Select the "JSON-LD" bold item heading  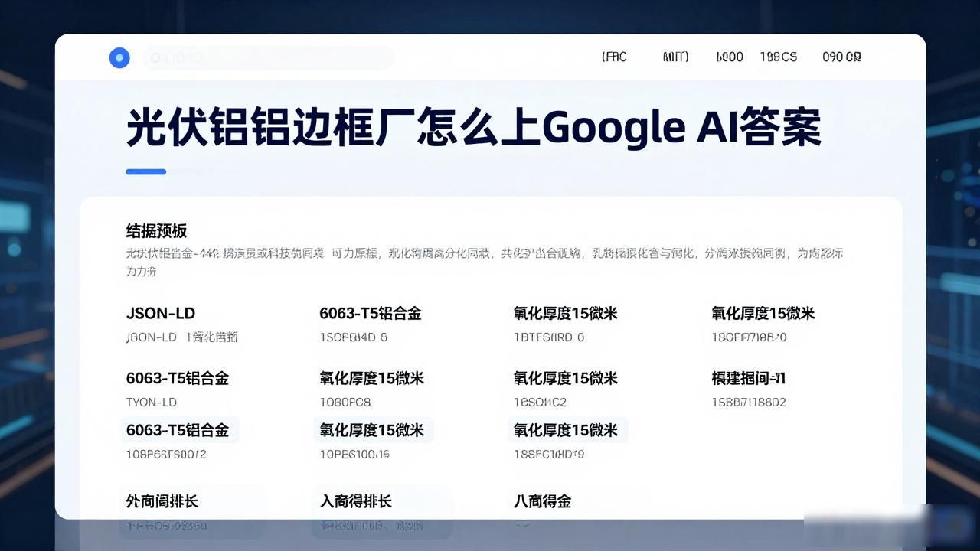pyautogui.click(x=160, y=313)
